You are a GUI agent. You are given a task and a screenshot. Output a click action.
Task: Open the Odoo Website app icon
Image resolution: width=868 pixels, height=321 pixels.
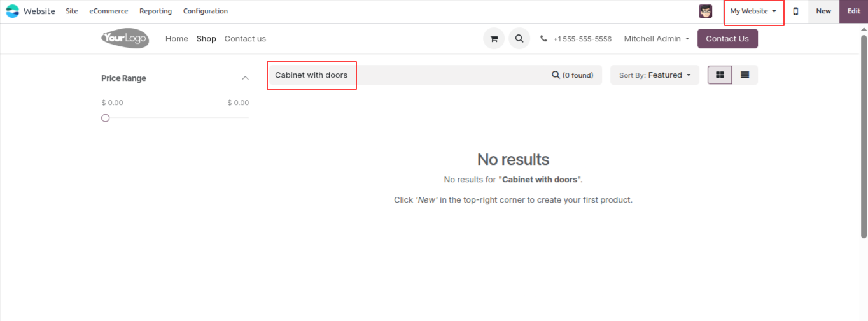point(12,11)
